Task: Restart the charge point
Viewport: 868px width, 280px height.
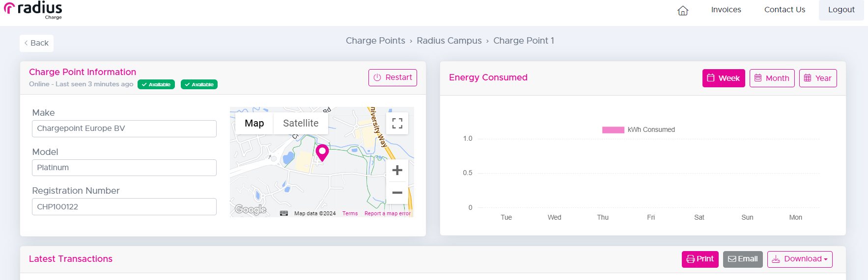Action: click(x=392, y=77)
